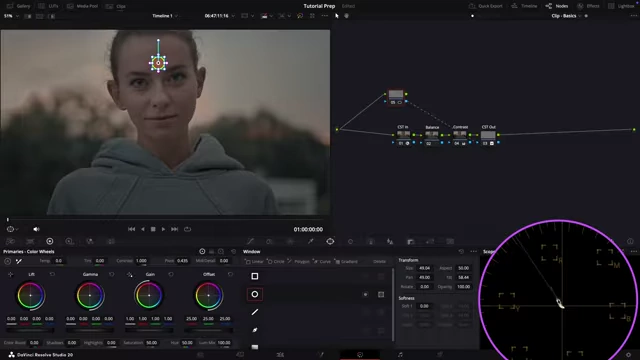
Task: Open the viewer zoom 51% dropdown
Action: point(11,16)
